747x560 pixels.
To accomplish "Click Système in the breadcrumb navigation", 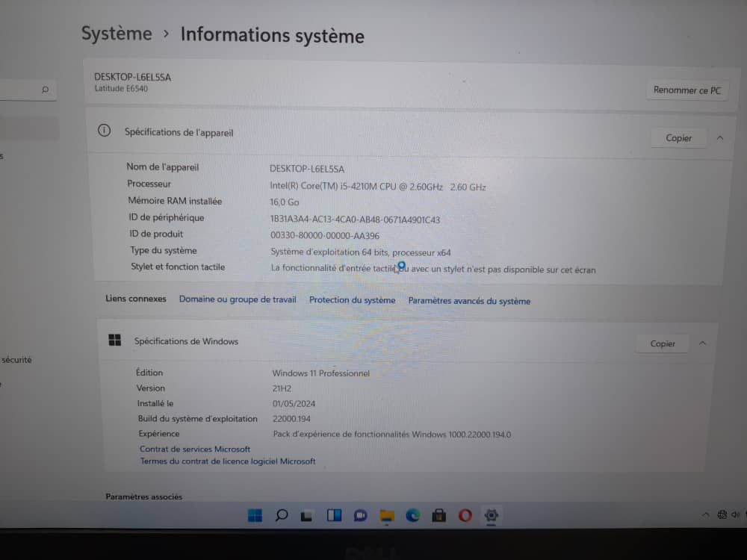I will pyautogui.click(x=116, y=34).
